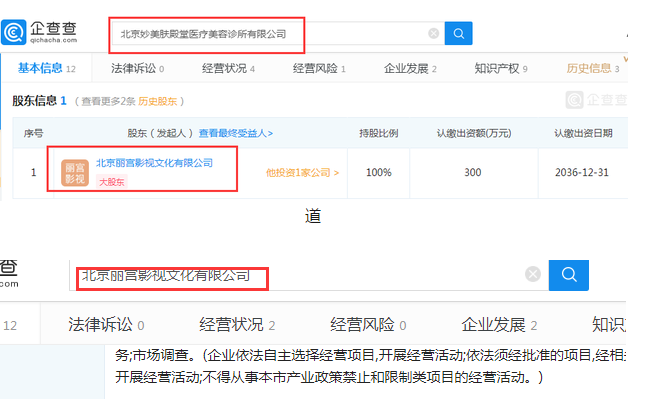Image resolution: width=646 pixels, height=399 pixels.
Task: Click the 序号 column header
Action: point(33,133)
